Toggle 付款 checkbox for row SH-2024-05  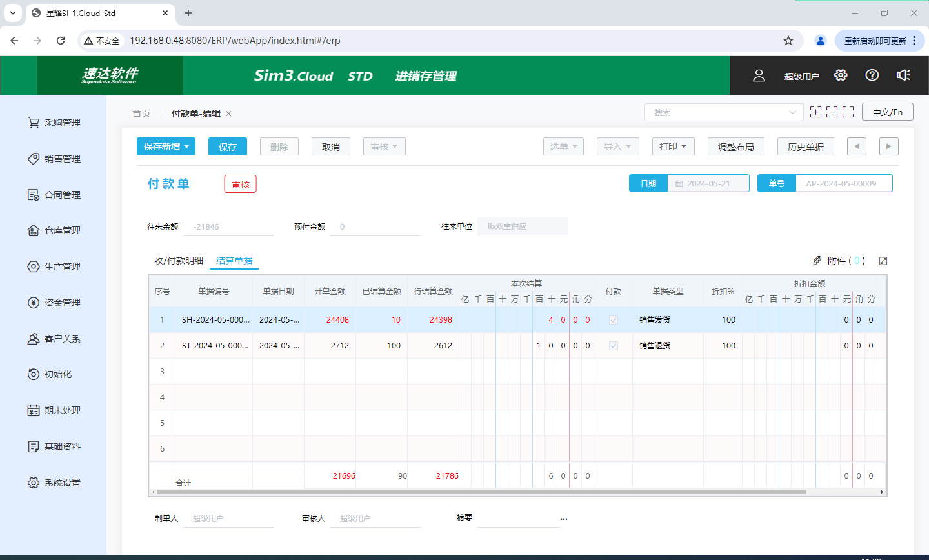(x=613, y=320)
